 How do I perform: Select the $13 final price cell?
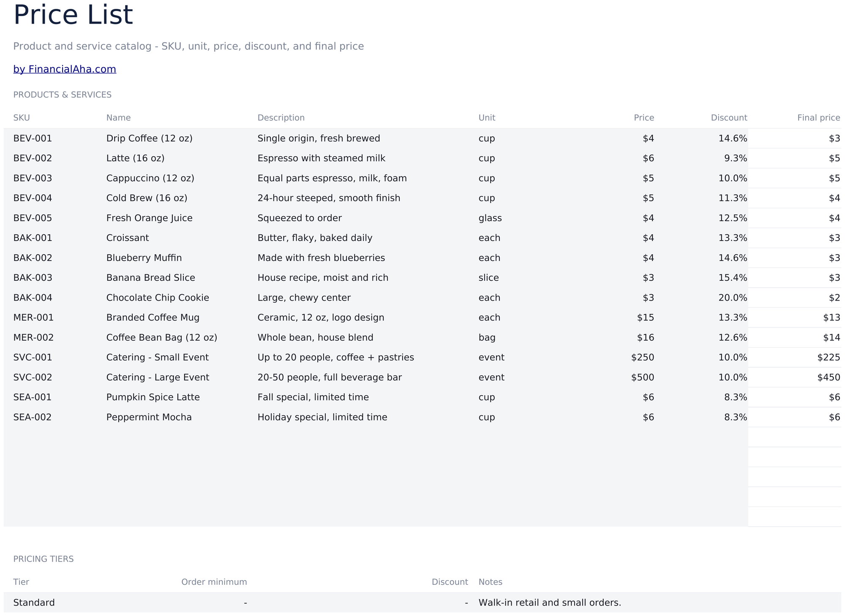pos(832,317)
